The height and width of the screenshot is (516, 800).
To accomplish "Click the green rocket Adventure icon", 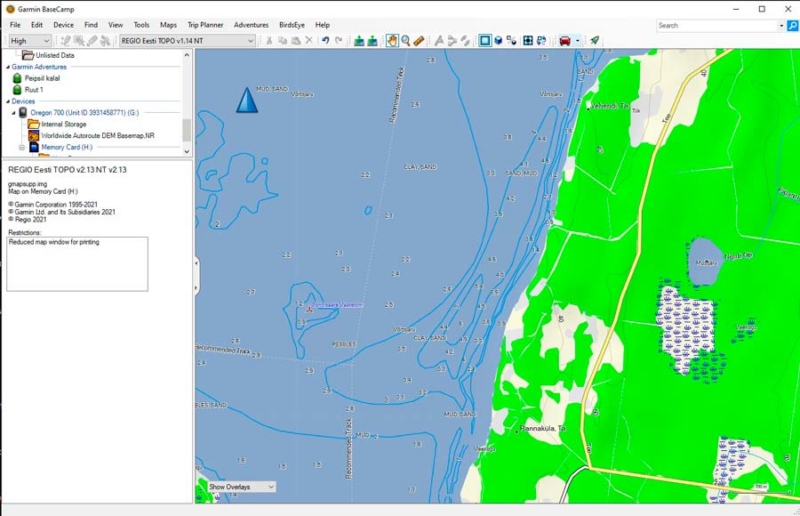I will (594, 40).
